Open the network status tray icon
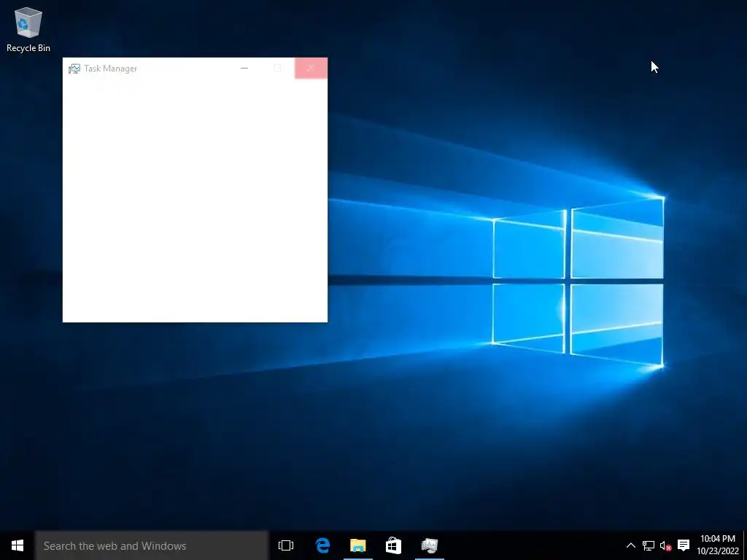 (648, 545)
